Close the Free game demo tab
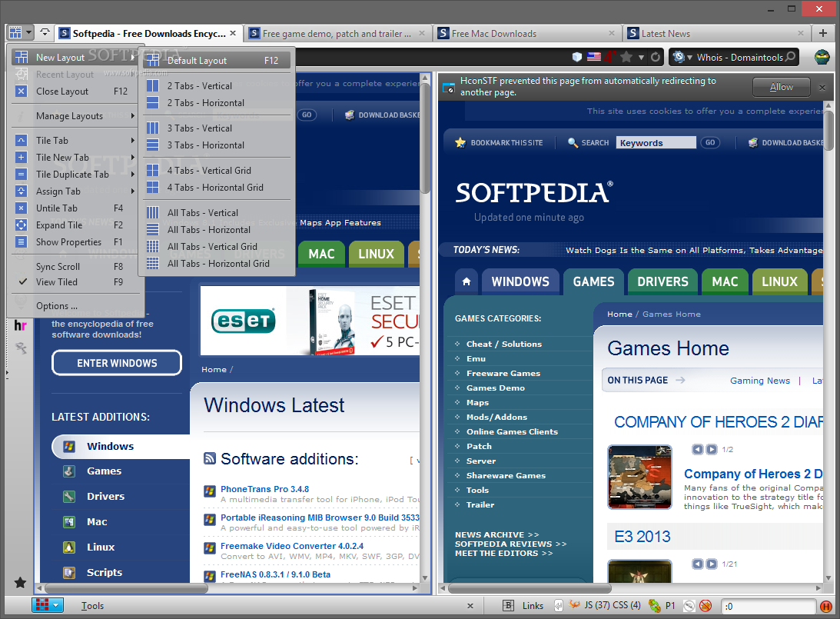This screenshot has width=840, height=619. click(422, 33)
